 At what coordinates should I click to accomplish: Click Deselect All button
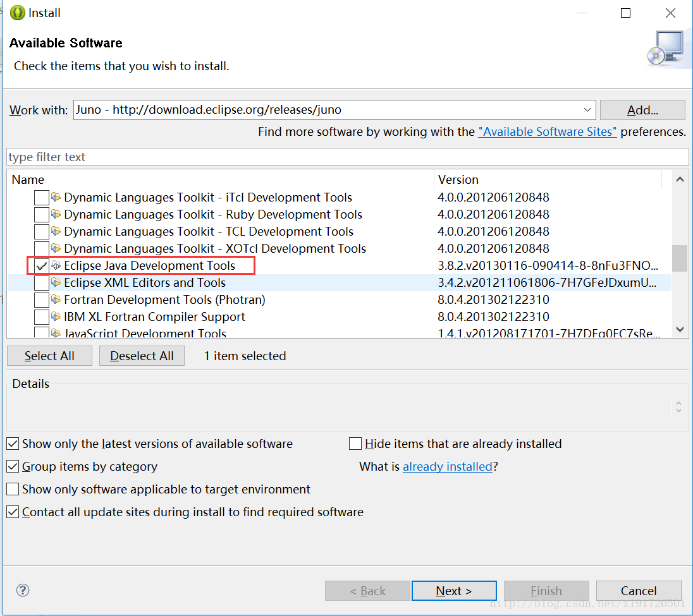[x=142, y=356]
